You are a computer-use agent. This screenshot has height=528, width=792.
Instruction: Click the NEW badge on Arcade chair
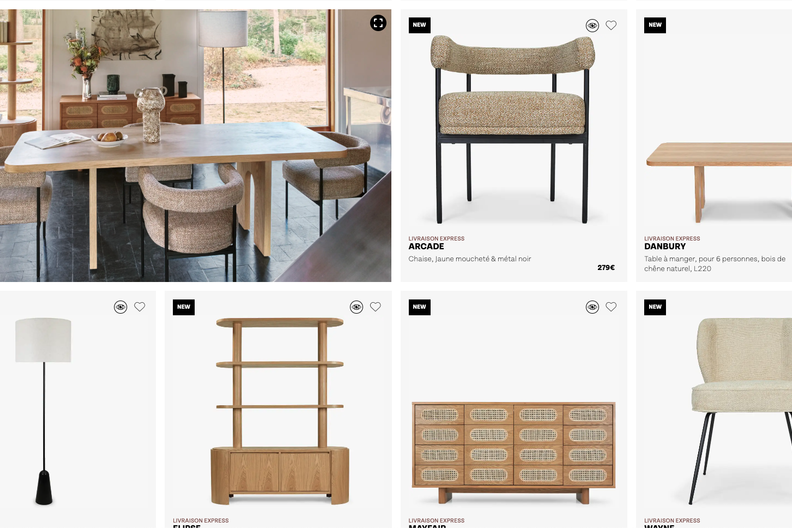pyautogui.click(x=419, y=25)
